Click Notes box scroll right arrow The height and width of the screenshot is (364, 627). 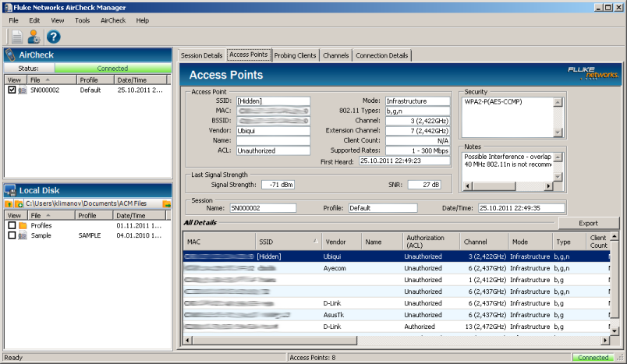coord(549,186)
